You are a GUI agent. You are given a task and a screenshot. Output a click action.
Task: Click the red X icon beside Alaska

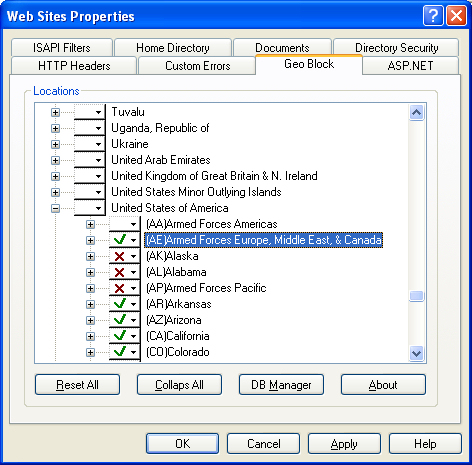coord(119,256)
